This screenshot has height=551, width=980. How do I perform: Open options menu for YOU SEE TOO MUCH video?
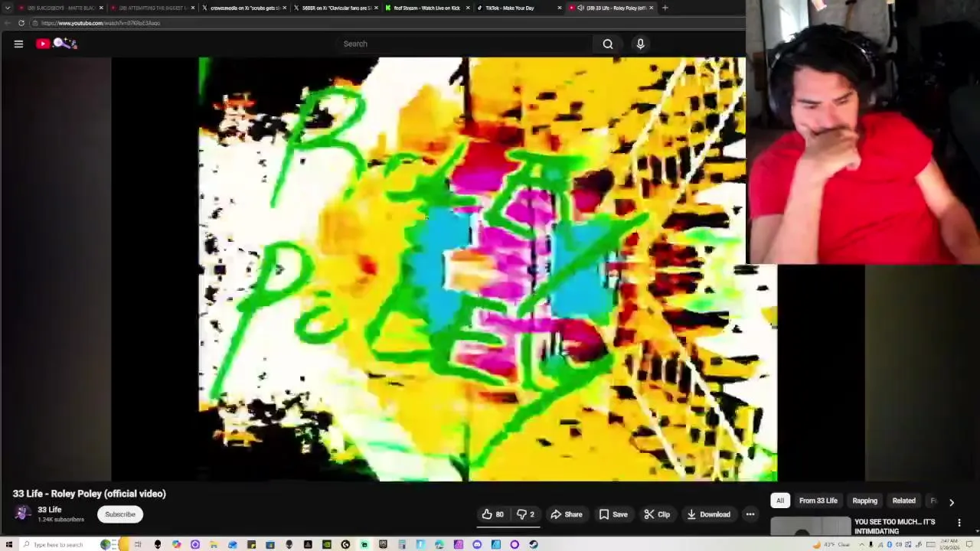959,523
